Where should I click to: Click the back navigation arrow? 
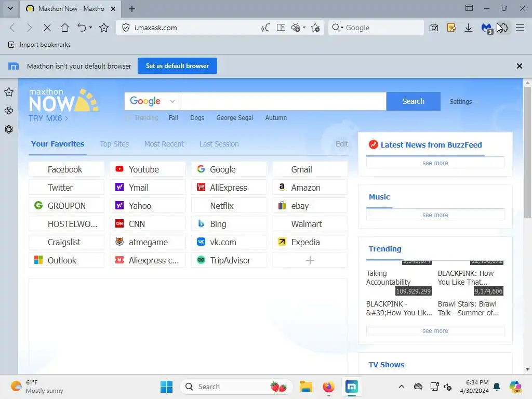[12, 28]
